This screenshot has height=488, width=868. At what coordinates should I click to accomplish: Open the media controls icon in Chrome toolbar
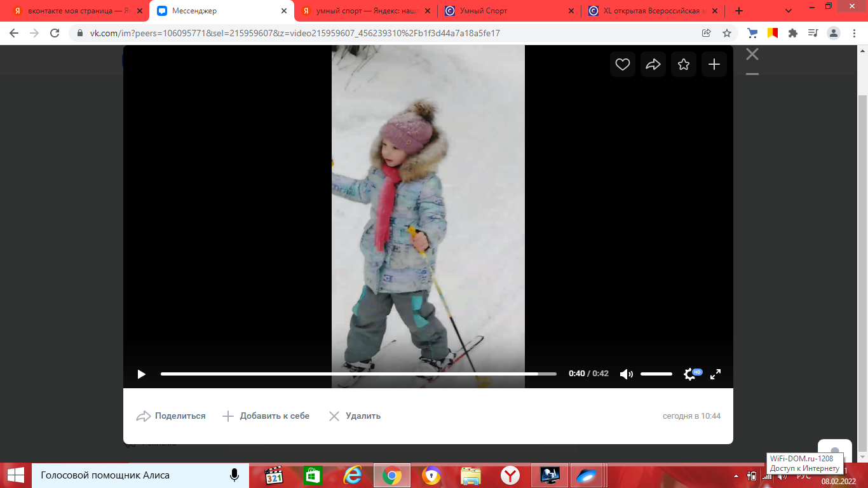[x=813, y=33]
